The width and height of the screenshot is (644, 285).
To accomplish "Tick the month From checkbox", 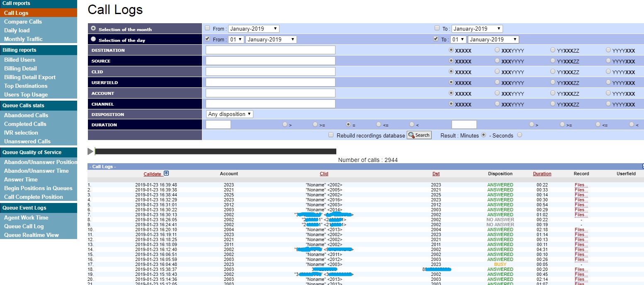I will (x=208, y=28).
